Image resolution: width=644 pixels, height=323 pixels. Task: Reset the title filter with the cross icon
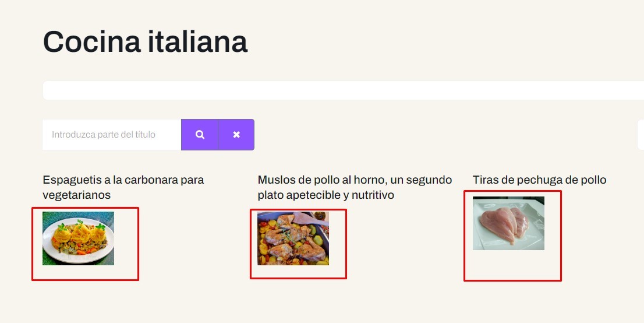pyautogui.click(x=236, y=135)
